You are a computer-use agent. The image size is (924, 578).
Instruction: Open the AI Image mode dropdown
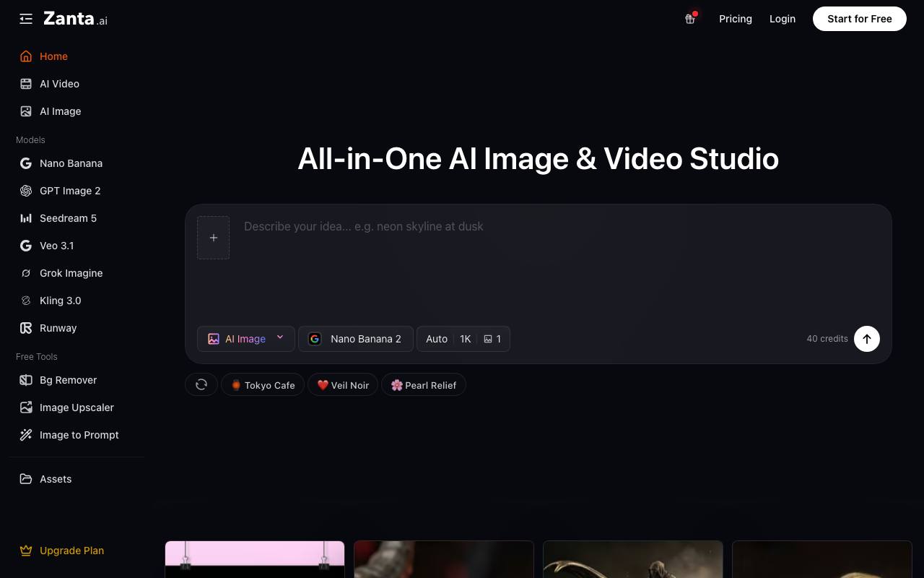(x=246, y=339)
